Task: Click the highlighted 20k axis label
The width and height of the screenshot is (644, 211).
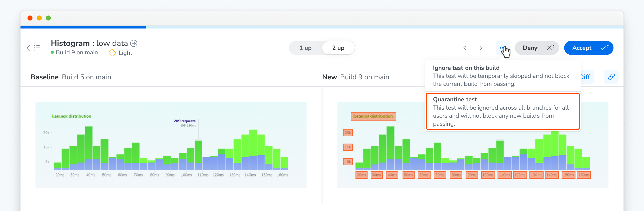Action: (348, 133)
